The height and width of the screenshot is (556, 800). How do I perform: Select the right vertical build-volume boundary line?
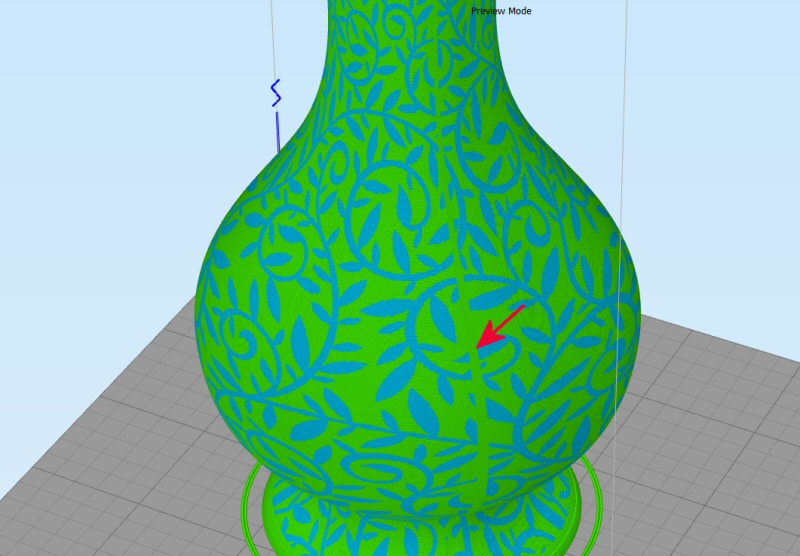[x=624, y=100]
